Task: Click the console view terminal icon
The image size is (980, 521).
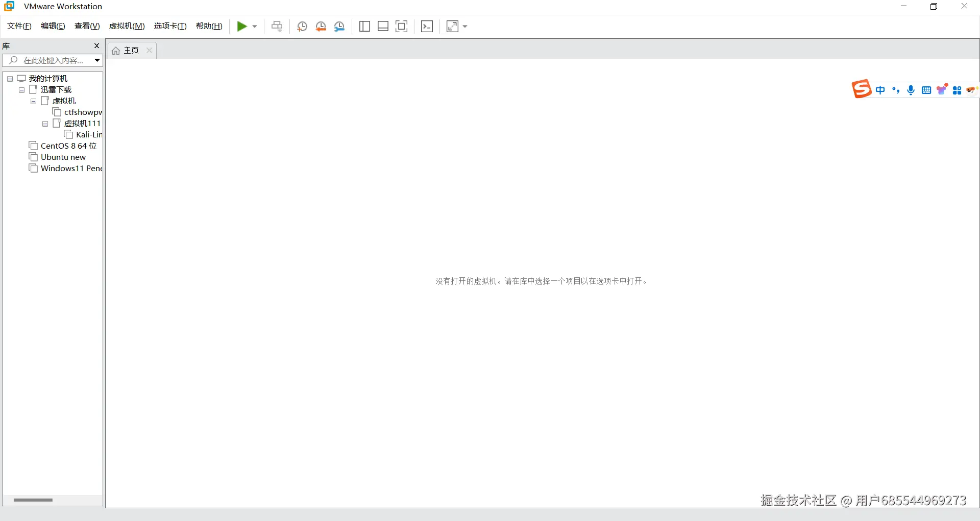Action: pos(427,27)
